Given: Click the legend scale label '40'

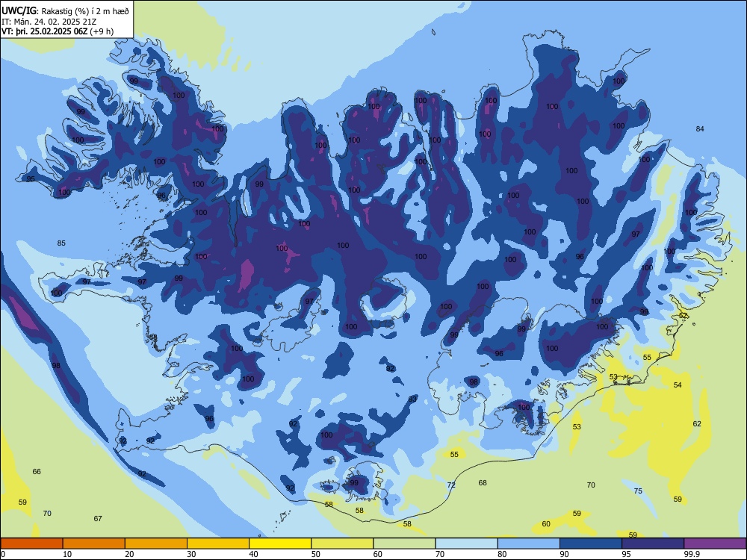Looking at the screenshot, I should click(x=253, y=554).
